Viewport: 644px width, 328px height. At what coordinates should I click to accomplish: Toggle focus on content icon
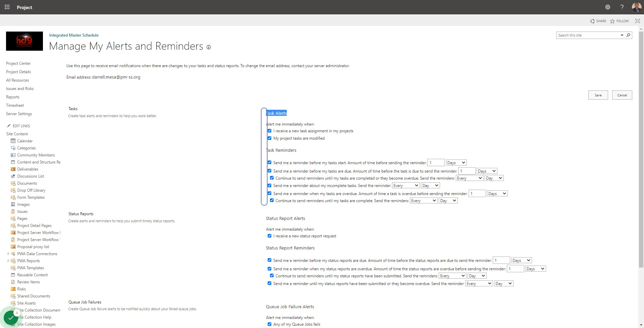pyautogui.click(x=637, y=21)
